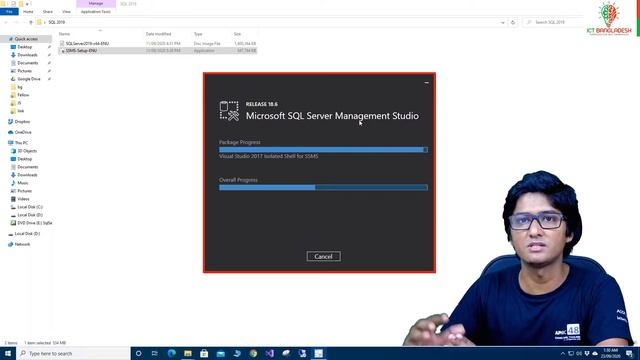This screenshot has height=360, width=640.
Task: Expand the address bar history dropdown
Action: point(502,22)
